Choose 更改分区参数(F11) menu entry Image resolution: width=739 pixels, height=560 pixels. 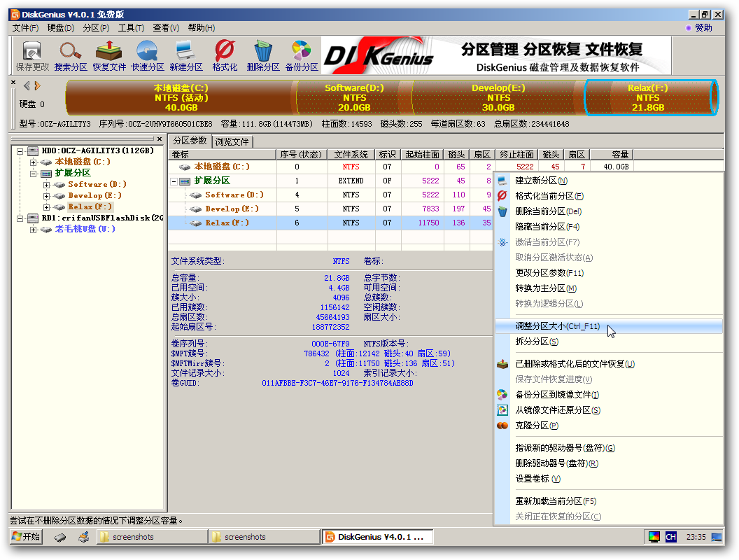608,273
